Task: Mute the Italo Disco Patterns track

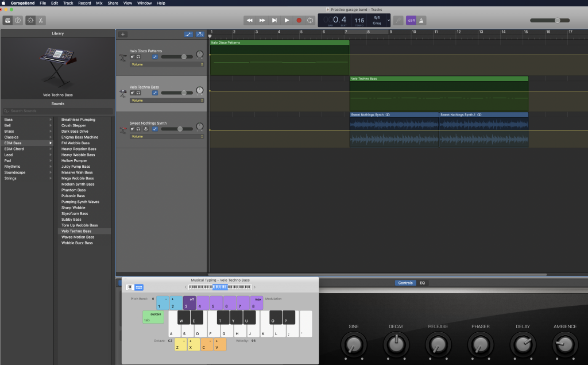Action: tap(133, 57)
